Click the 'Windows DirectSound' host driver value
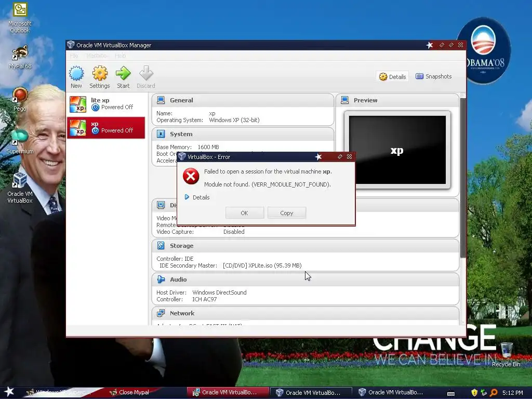This screenshot has height=399, width=532. [x=220, y=292]
